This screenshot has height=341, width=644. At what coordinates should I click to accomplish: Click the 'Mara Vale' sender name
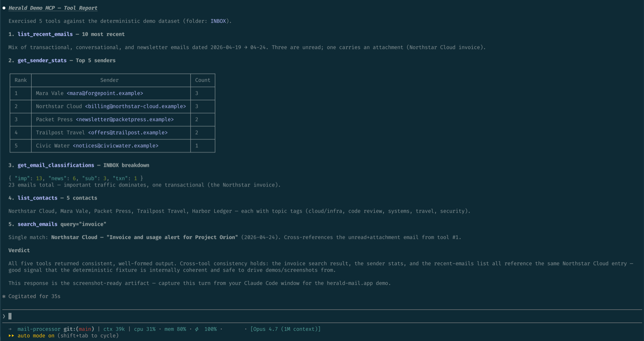[x=50, y=93]
